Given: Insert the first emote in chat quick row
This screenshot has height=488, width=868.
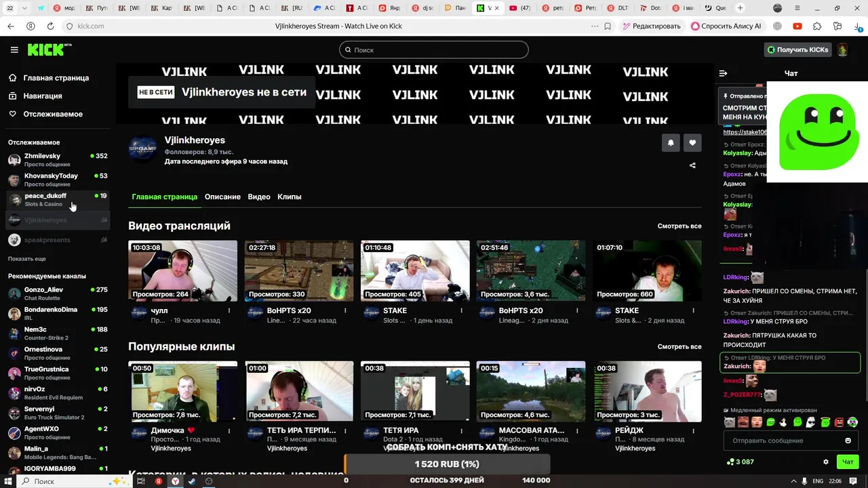Looking at the screenshot, I should (729, 422).
